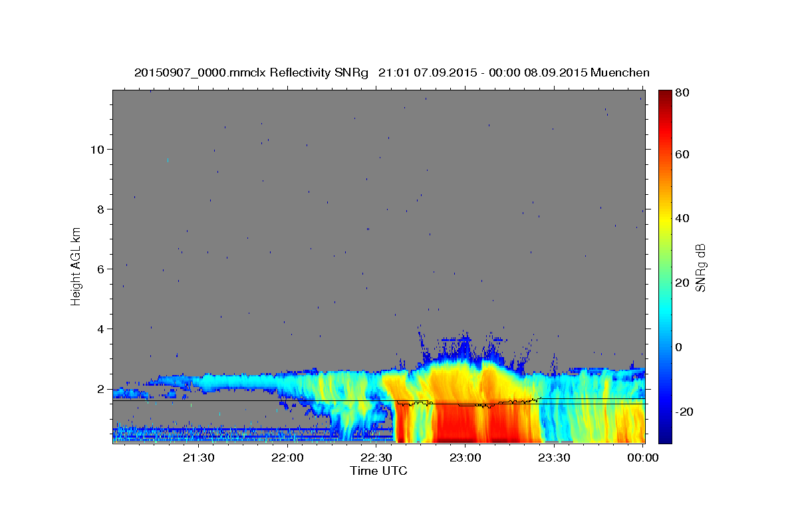Click the colorbar value 0

680,347
